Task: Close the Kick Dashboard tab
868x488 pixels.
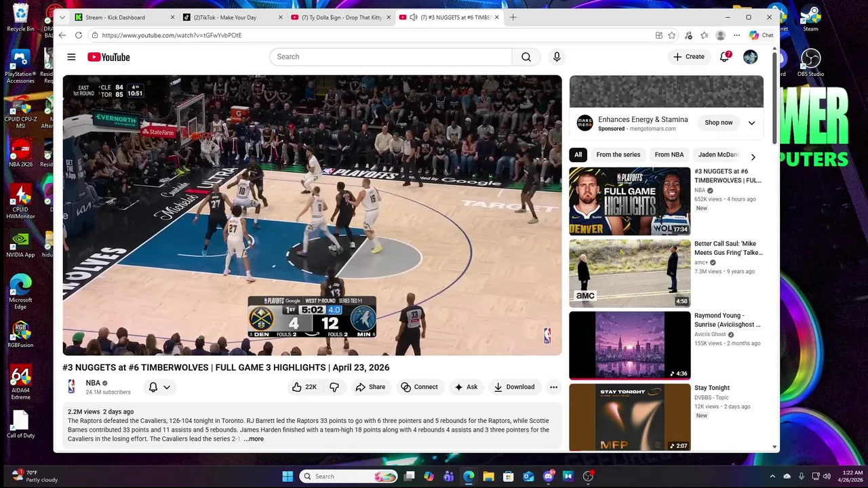Action: 172,17
